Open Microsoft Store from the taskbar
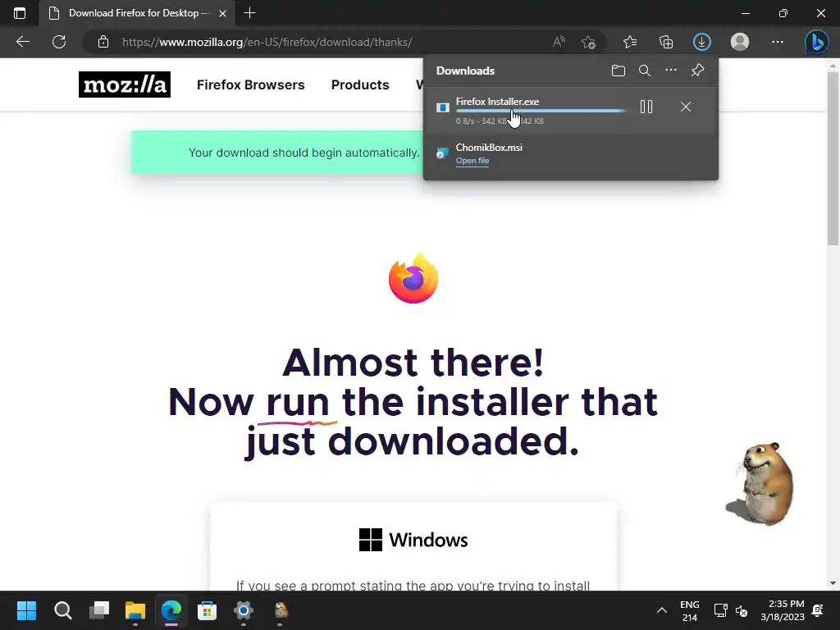This screenshot has height=630, width=840. (207, 610)
